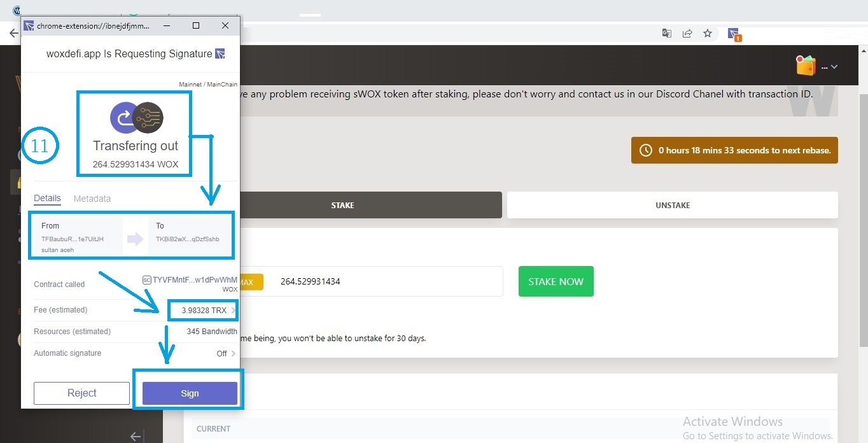Click the page scrollbar up arrow
The height and width of the screenshot is (443, 868).
(863, 51)
